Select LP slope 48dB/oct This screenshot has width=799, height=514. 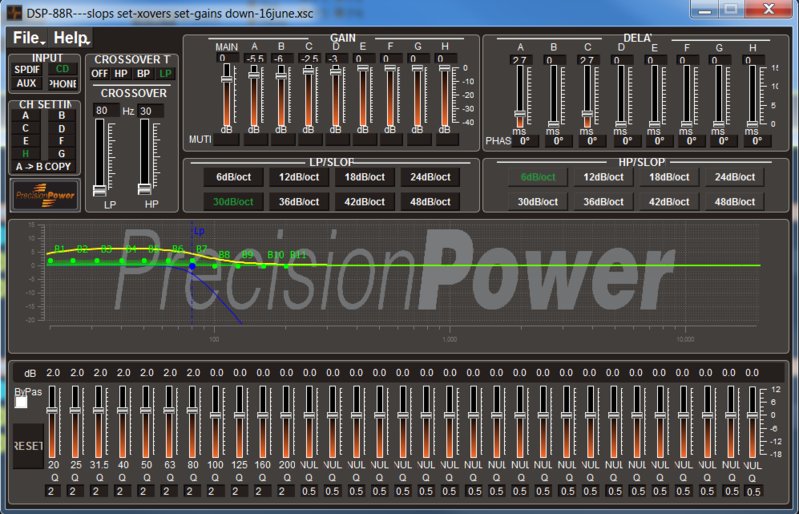pyautogui.click(x=430, y=202)
